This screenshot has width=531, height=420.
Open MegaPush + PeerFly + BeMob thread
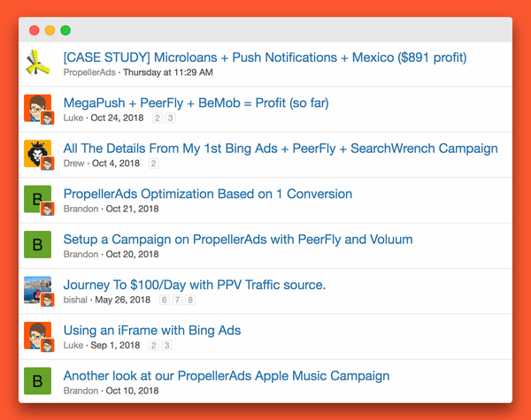click(196, 103)
